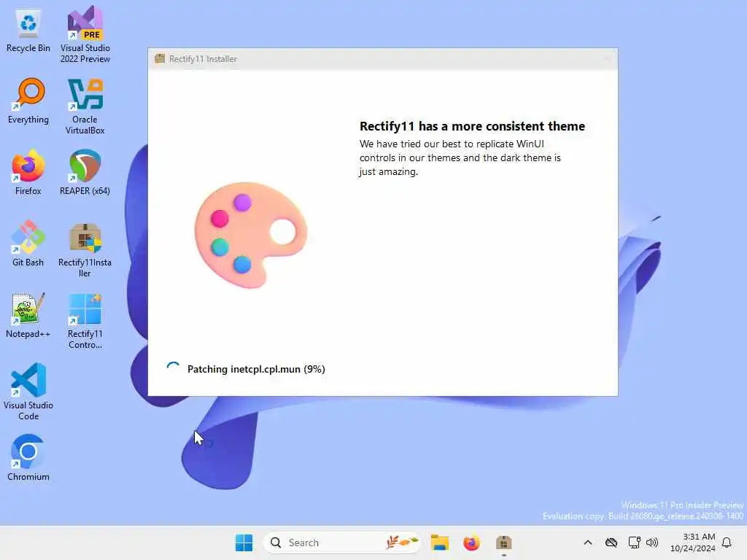Select REAPER (x64) desktop icon
Viewport: 747px width, 560px height.
(85, 173)
